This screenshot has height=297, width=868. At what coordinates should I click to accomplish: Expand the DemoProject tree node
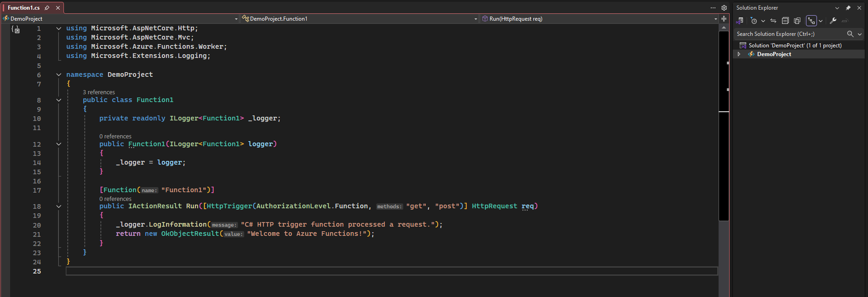point(739,54)
